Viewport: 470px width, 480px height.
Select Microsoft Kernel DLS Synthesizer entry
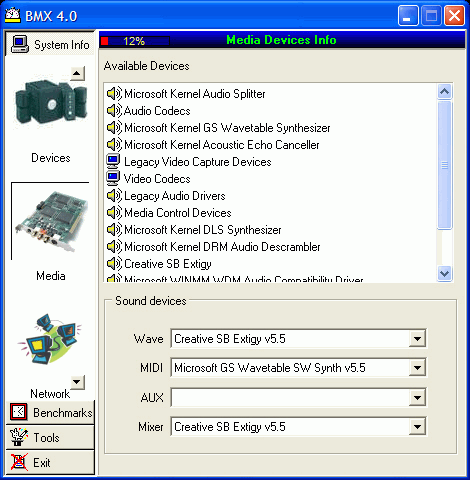pos(203,230)
